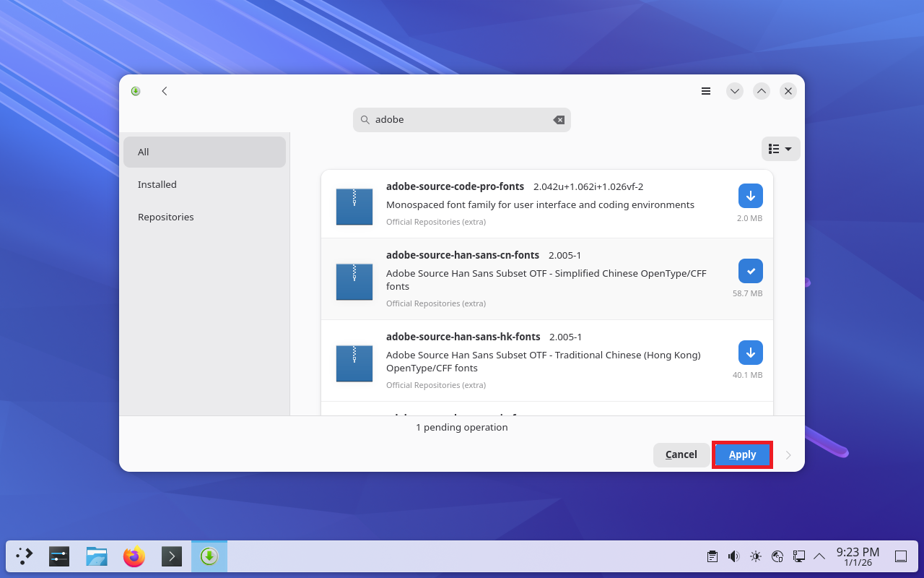Open the application launcher in taskbar

[x=25, y=556]
